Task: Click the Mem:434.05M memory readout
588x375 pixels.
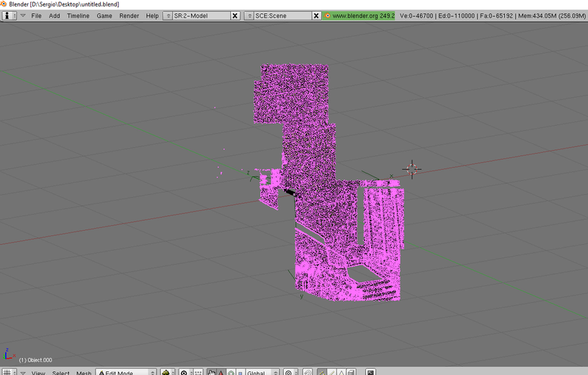Action: [x=552, y=15]
